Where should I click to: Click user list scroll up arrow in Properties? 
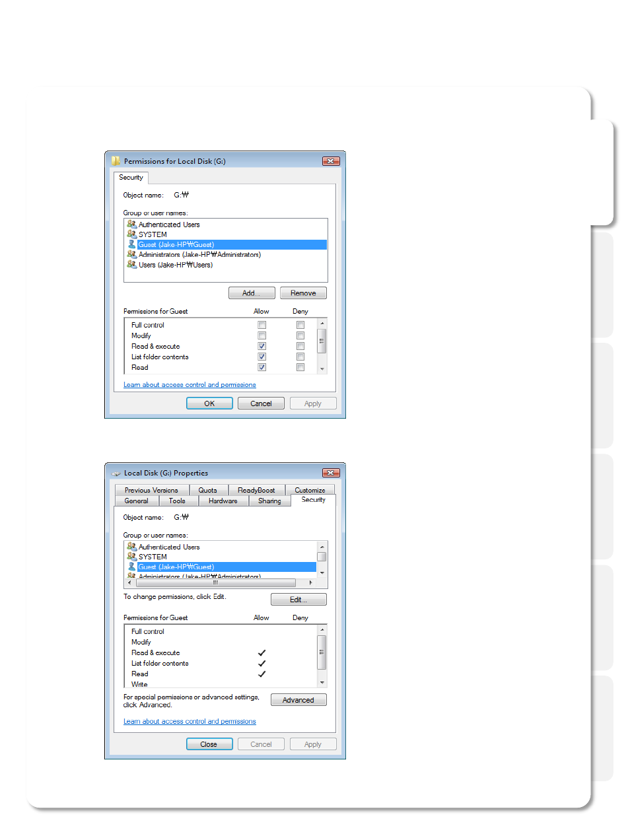[x=322, y=546]
